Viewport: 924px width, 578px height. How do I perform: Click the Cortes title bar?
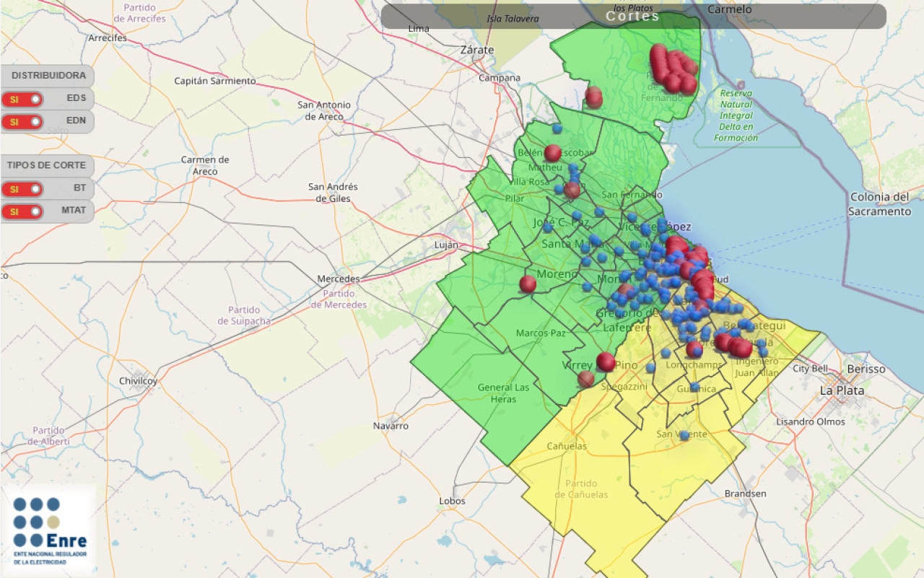[x=633, y=17]
